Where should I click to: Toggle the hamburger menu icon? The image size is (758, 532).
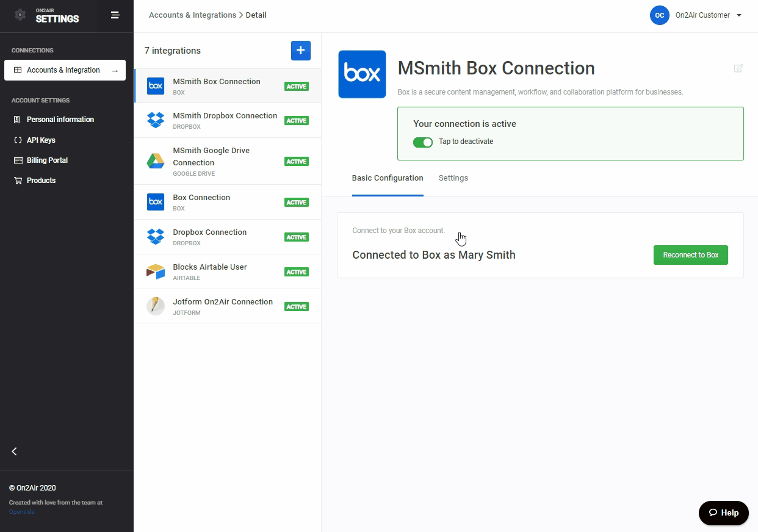[x=115, y=15]
